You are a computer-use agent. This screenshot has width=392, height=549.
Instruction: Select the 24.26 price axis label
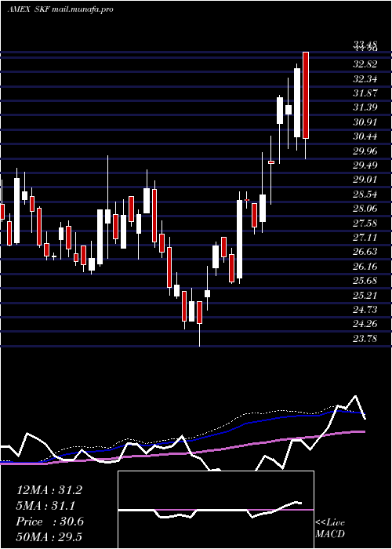pos(365,323)
